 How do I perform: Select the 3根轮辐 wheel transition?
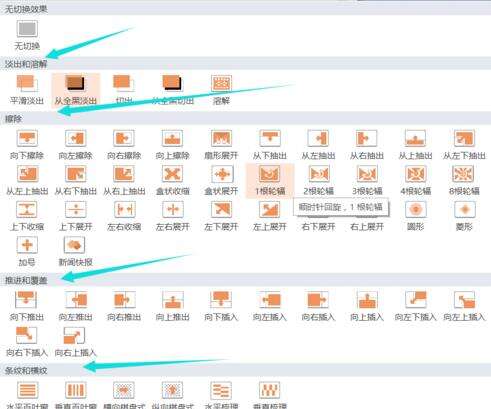click(x=367, y=181)
